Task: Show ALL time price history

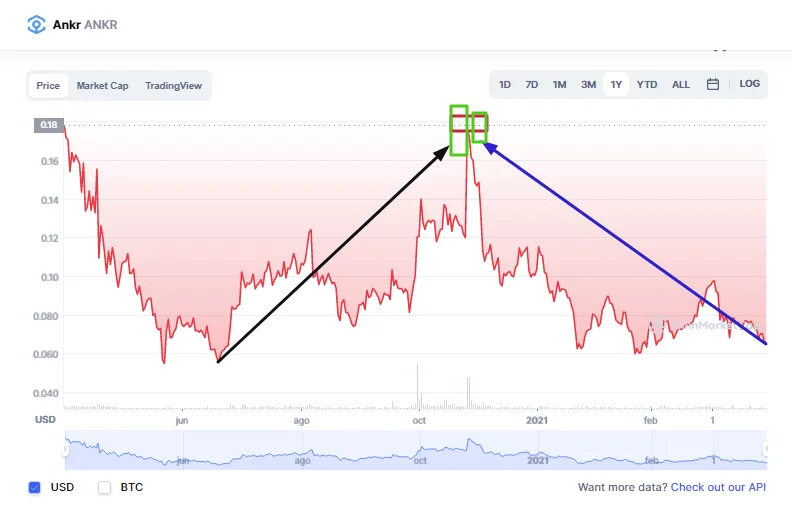Action: pos(680,84)
